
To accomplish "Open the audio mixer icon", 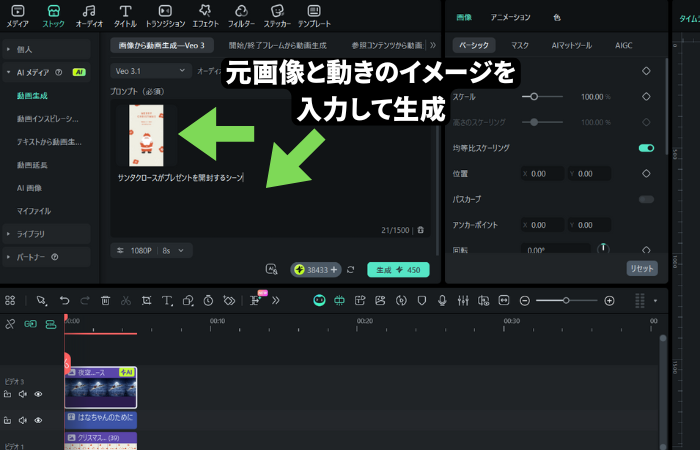I will 463,300.
